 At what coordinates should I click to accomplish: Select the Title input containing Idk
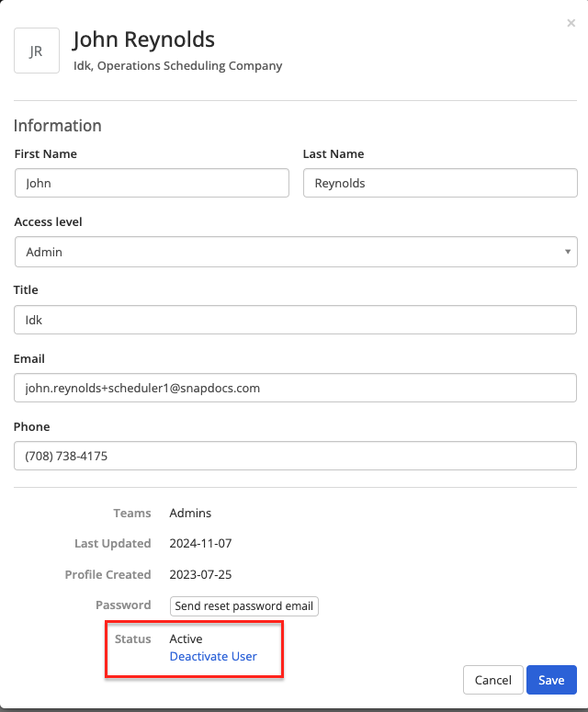(x=296, y=320)
